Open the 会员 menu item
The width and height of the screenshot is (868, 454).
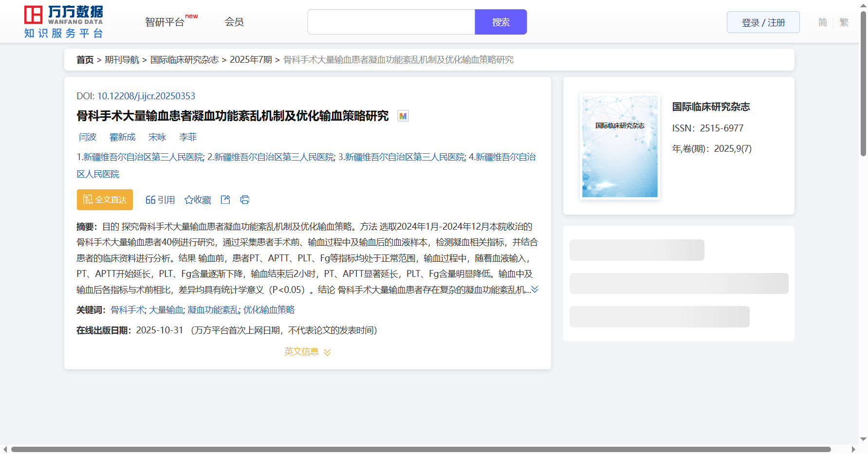(x=234, y=22)
